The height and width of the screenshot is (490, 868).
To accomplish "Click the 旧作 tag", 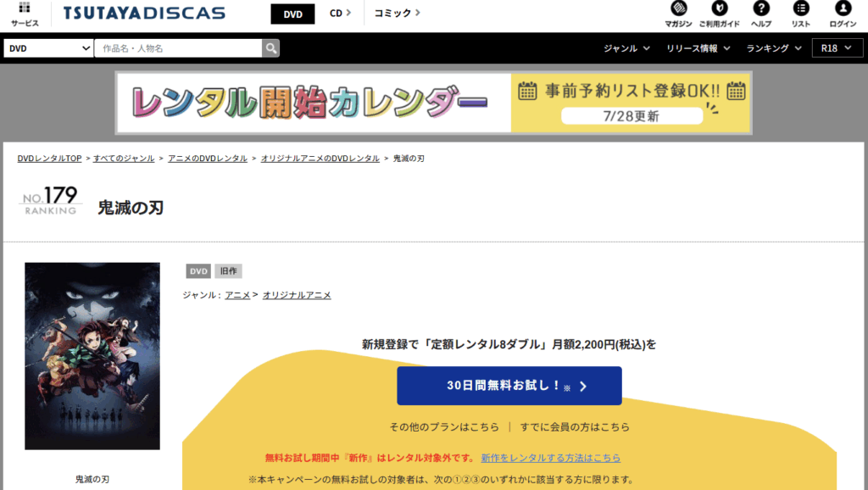I will click(x=228, y=270).
